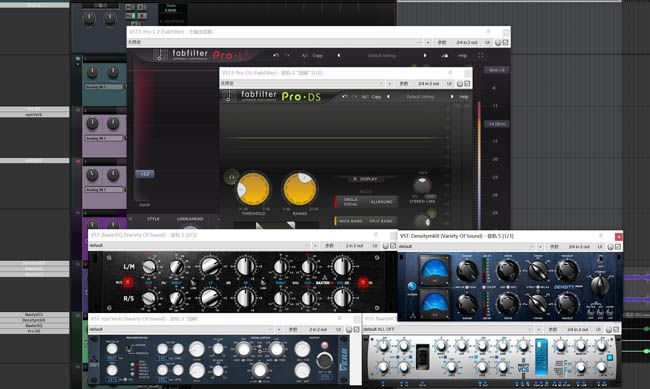Image resolution: width=650 pixels, height=389 pixels.
Task: Click the Display button in Pro-DS
Action: click(x=366, y=179)
